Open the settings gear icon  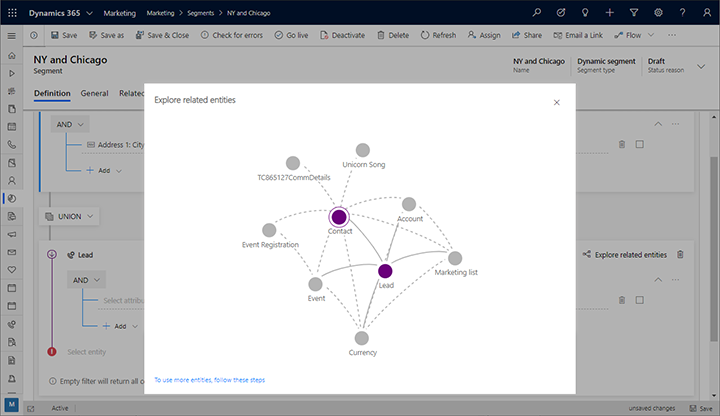(658, 13)
